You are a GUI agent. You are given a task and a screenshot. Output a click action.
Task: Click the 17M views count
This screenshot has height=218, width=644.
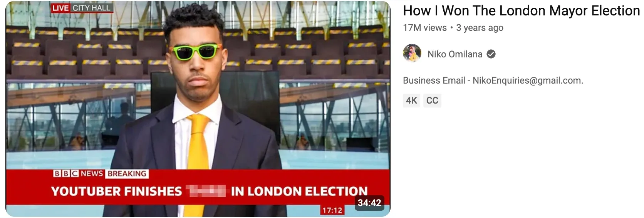[424, 28]
